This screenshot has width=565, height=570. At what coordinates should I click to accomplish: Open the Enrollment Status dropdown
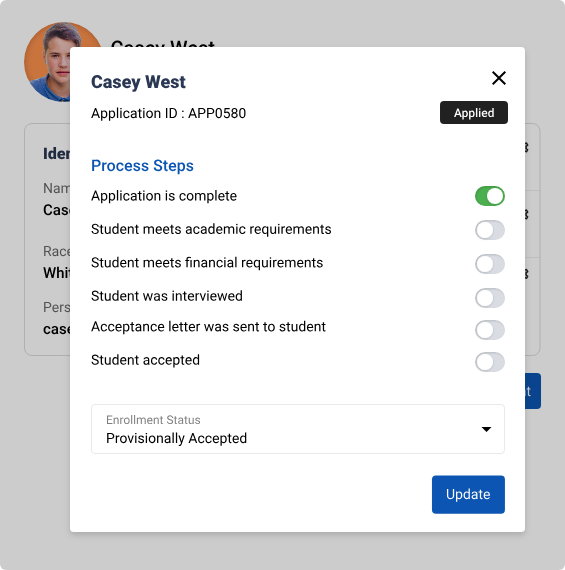(298, 429)
